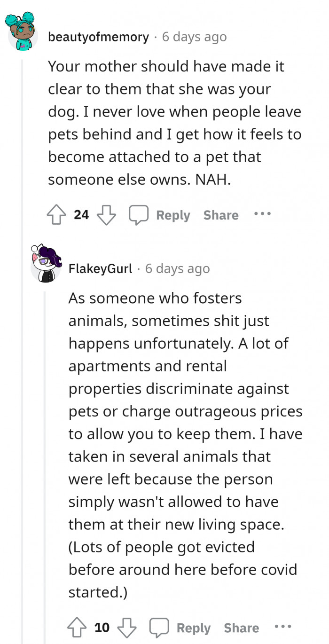Open beautyofmemory's profile via username

point(99,37)
